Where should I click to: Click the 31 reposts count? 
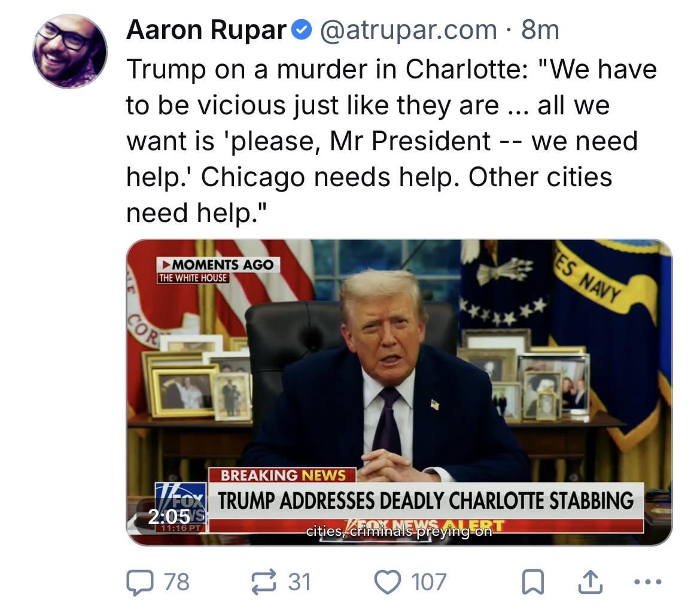point(299,582)
